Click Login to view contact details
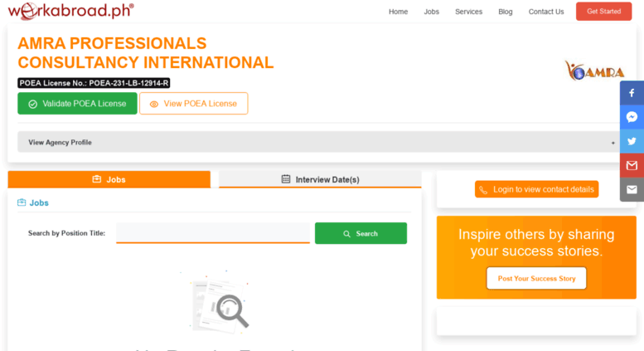The width and height of the screenshot is (644, 351). pyautogui.click(x=536, y=189)
